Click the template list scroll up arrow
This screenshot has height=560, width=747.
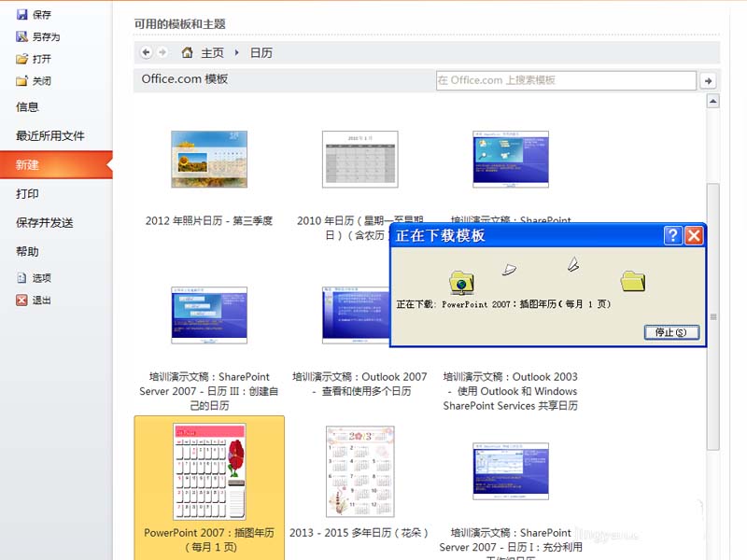[x=712, y=101]
